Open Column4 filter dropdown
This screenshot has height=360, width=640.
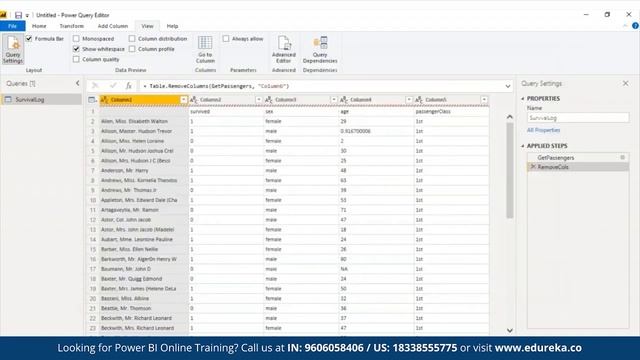coord(409,100)
